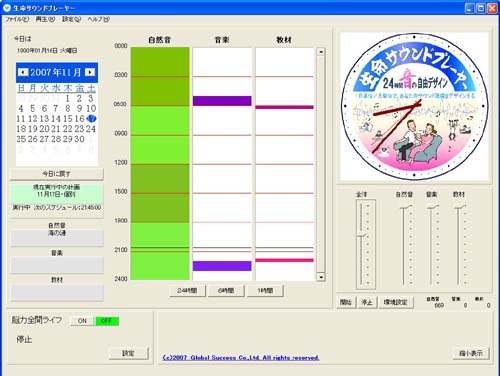The height and width of the screenshot is (376, 500).
Task: Open 環境設定 preferences button
Action: point(396,302)
